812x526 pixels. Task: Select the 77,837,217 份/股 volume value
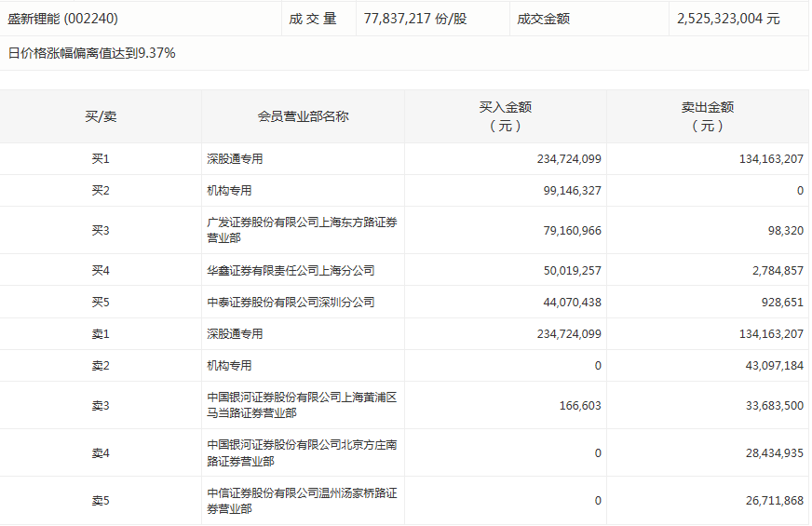click(417, 19)
